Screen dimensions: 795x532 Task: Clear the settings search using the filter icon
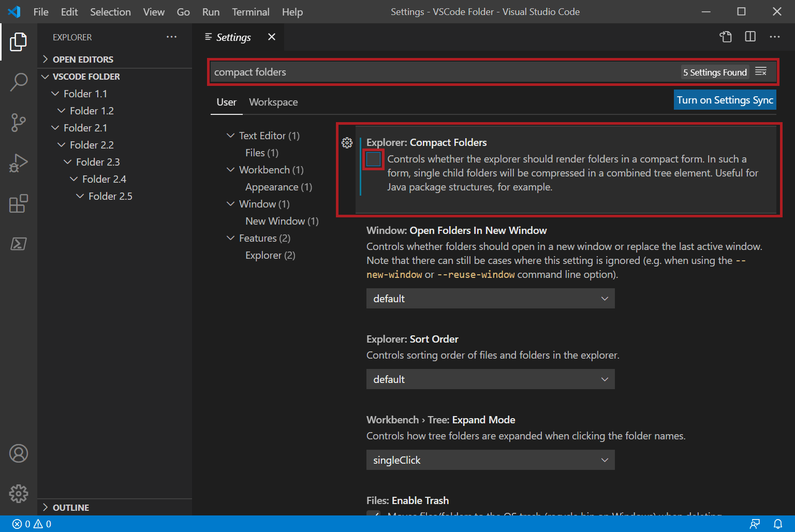coord(761,71)
